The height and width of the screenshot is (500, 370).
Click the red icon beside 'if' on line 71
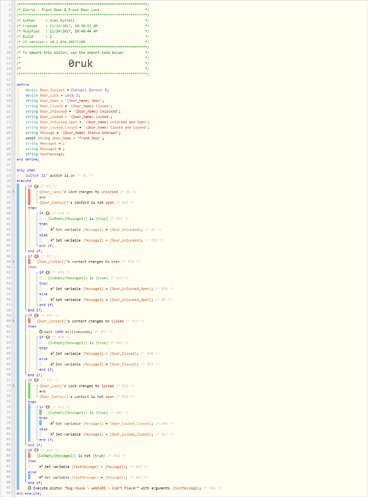pos(36,381)
